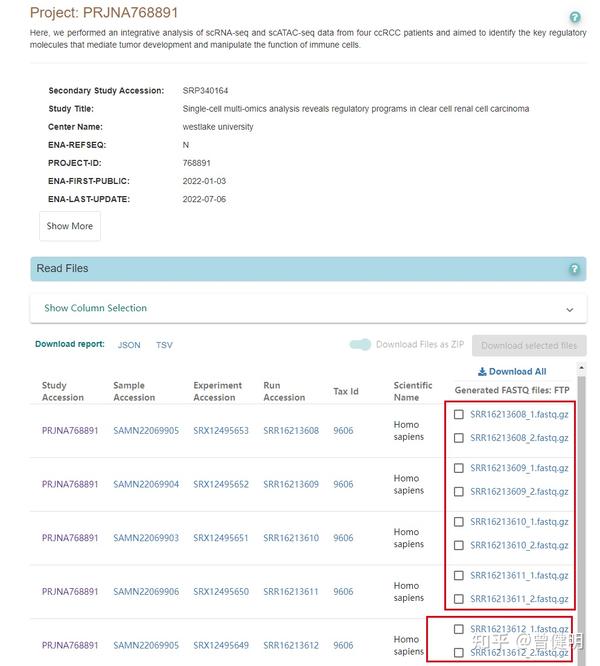Open sample accession SAMN22069904

point(146,484)
